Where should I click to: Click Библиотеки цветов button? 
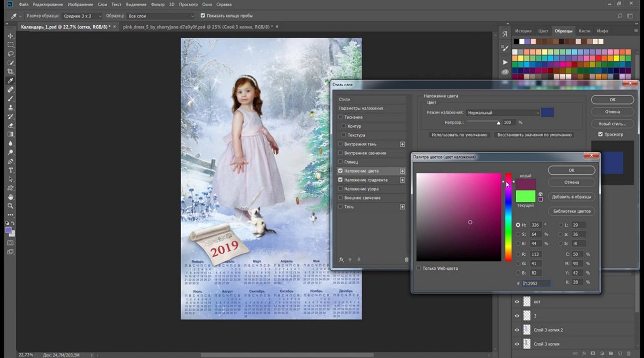coord(572,211)
